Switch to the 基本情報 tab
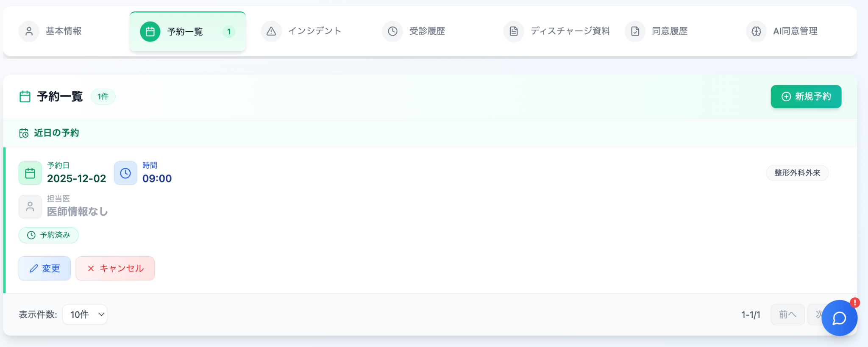This screenshot has width=868, height=347. [x=63, y=31]
